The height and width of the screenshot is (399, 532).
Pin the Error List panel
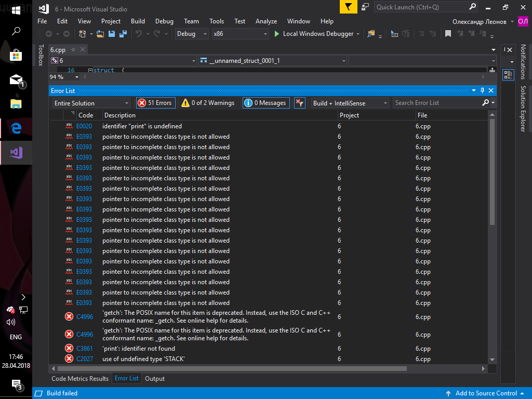[x=482, y=90]
